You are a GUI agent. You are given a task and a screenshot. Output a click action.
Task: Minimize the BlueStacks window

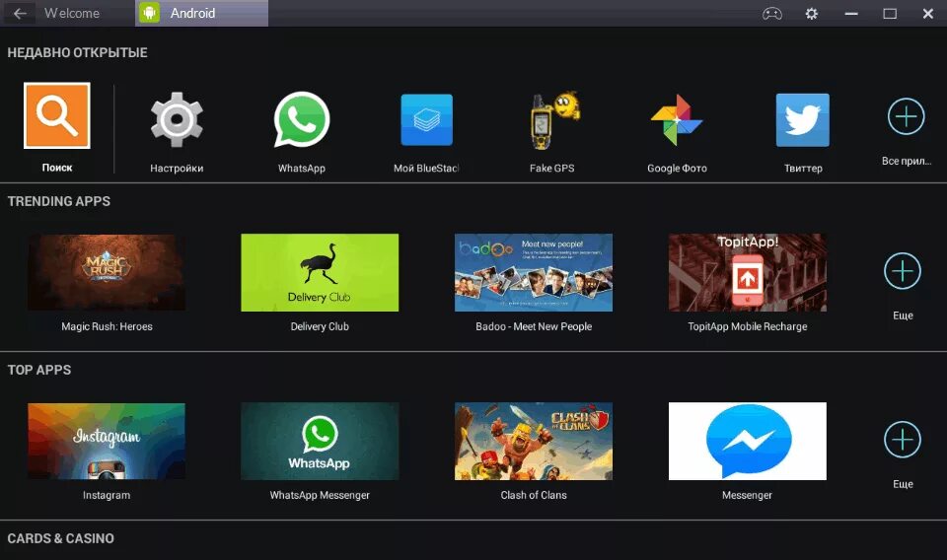point(851,13)
